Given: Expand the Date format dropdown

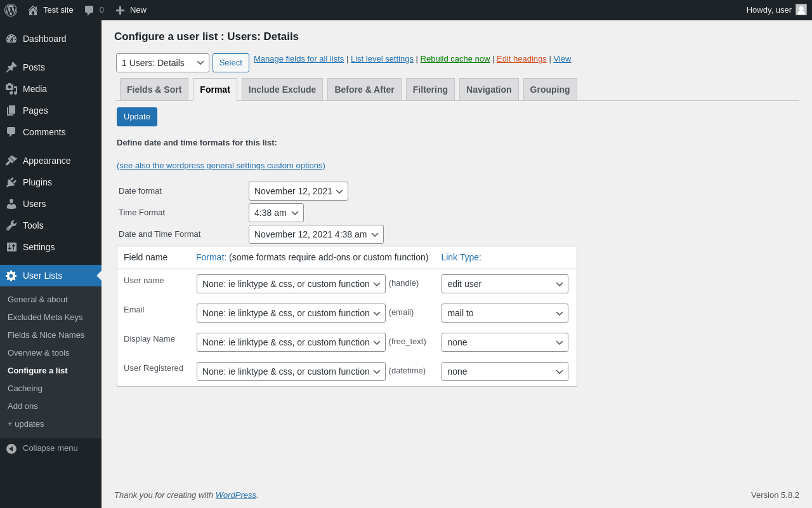Looking at the screenshot, I should click(298, 191).
